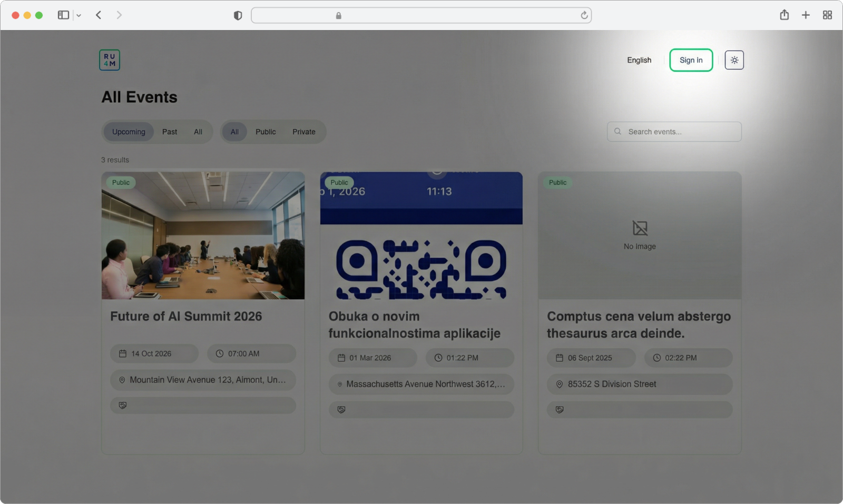Toggle the Upcoming events filter

(128, 132)
